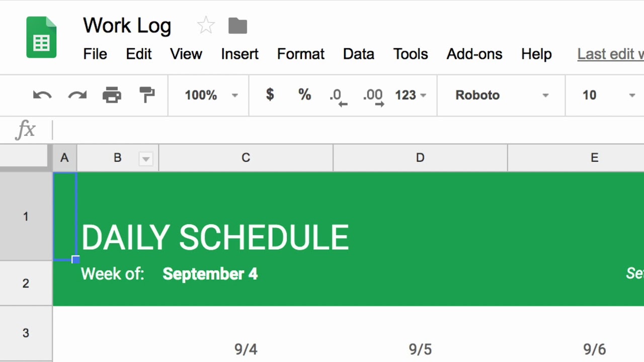Screen dimensions: 644x362
Task: Expand the 100% zoom dropdown
Action: click(211, 95)
